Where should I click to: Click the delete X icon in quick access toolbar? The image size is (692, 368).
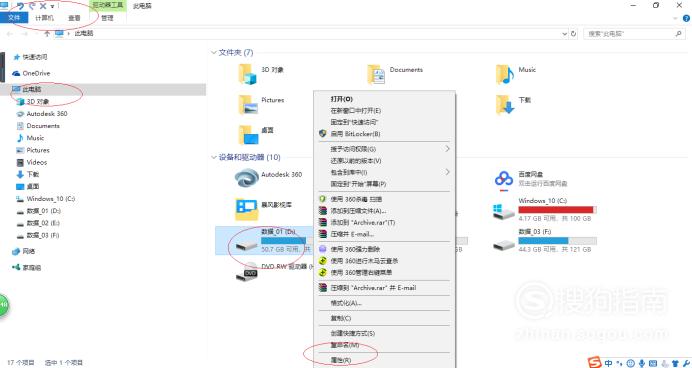click(43, 6)
